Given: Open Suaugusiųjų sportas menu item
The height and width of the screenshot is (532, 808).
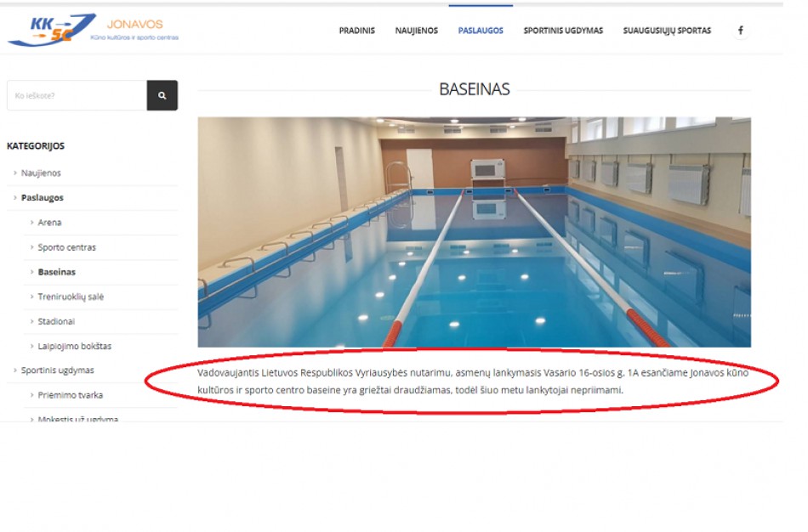Looking at the screenshot, I should 667,31.
